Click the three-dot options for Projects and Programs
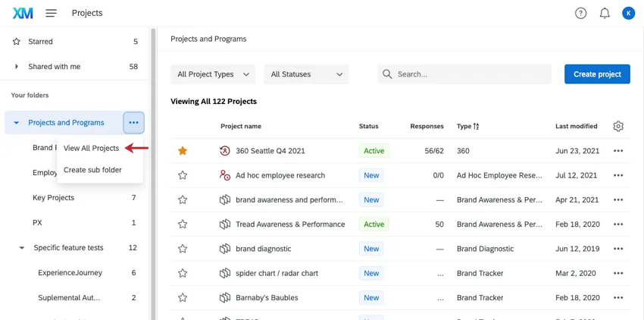 pyautogui.click(x=133, y=123)
